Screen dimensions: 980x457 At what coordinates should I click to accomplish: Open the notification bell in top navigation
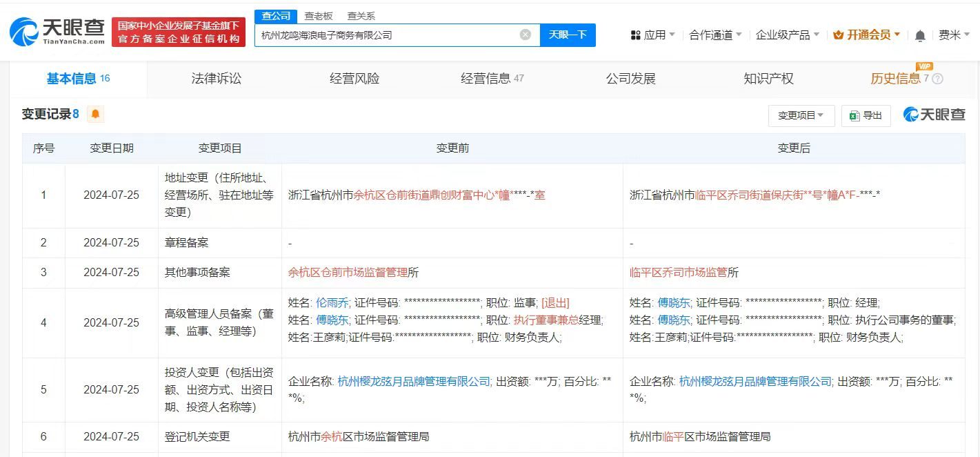coord(920,34)
